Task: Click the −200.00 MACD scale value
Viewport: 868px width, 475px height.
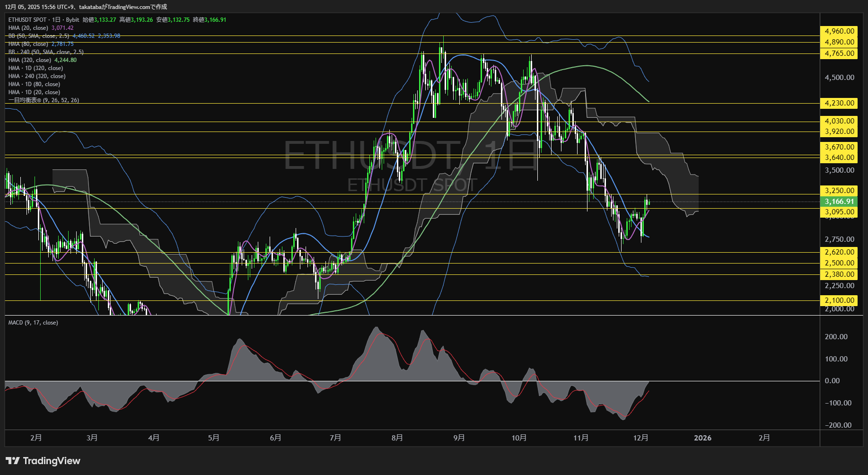Action: pyautogui.click(x=838, y=425)
